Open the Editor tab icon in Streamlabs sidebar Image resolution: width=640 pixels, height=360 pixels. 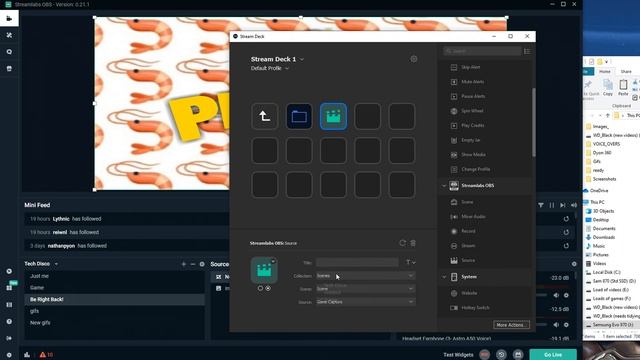[9, 18]
